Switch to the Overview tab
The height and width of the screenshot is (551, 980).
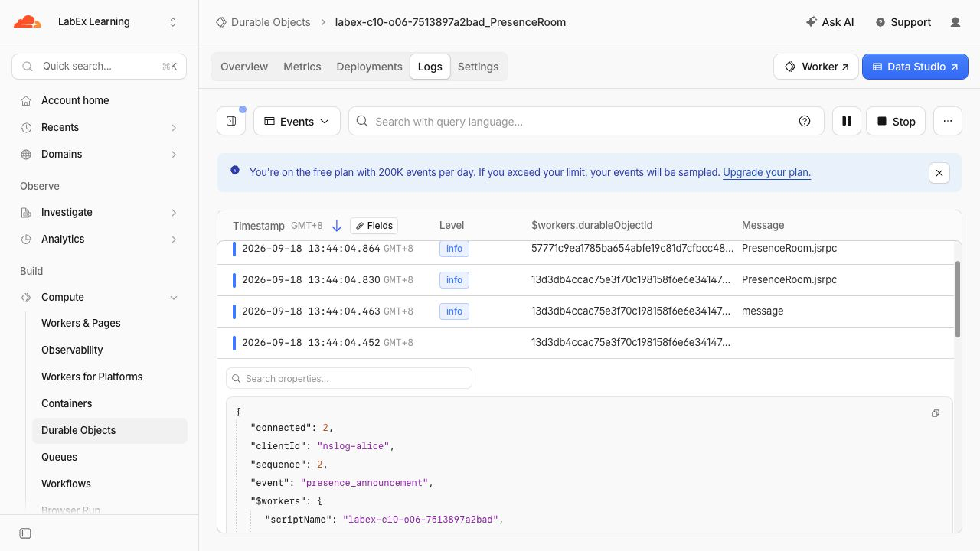pyautogui.click(x=244, y=67)
